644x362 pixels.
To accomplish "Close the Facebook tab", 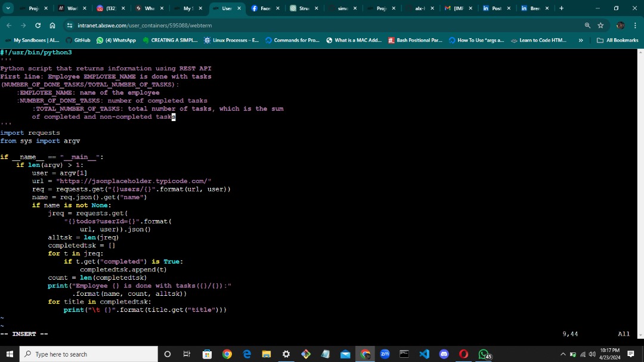I will pyautogui.click(x=278, y=8).
